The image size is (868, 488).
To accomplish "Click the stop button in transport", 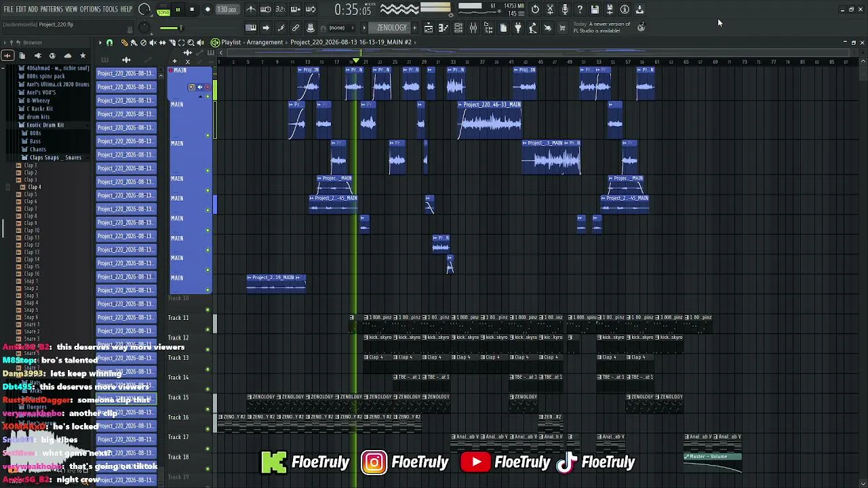I will point(192,9).
